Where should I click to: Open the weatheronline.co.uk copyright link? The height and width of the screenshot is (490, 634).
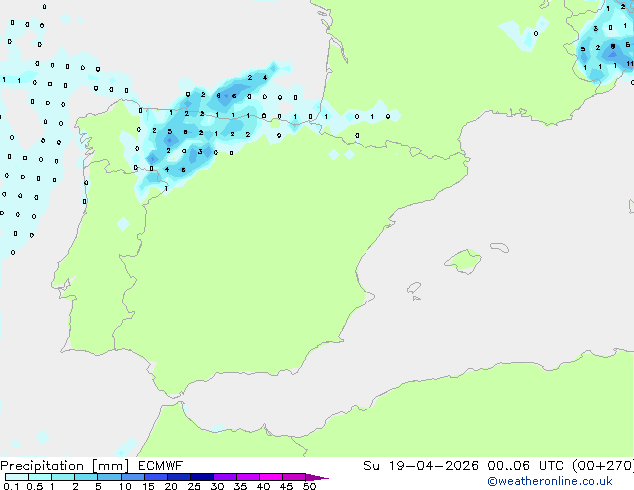pos(550,481)
